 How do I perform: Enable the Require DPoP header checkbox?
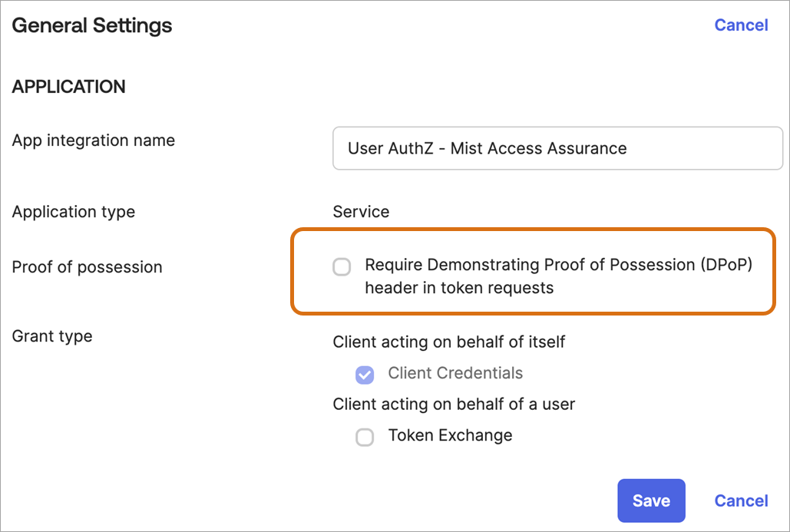(342, 267)
